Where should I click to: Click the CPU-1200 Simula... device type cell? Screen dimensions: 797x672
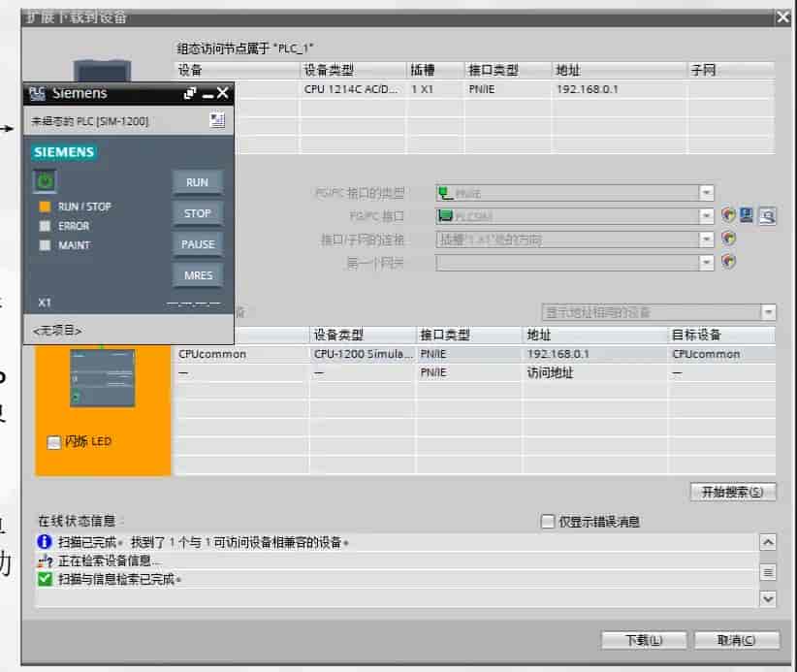tap(363, 354)
